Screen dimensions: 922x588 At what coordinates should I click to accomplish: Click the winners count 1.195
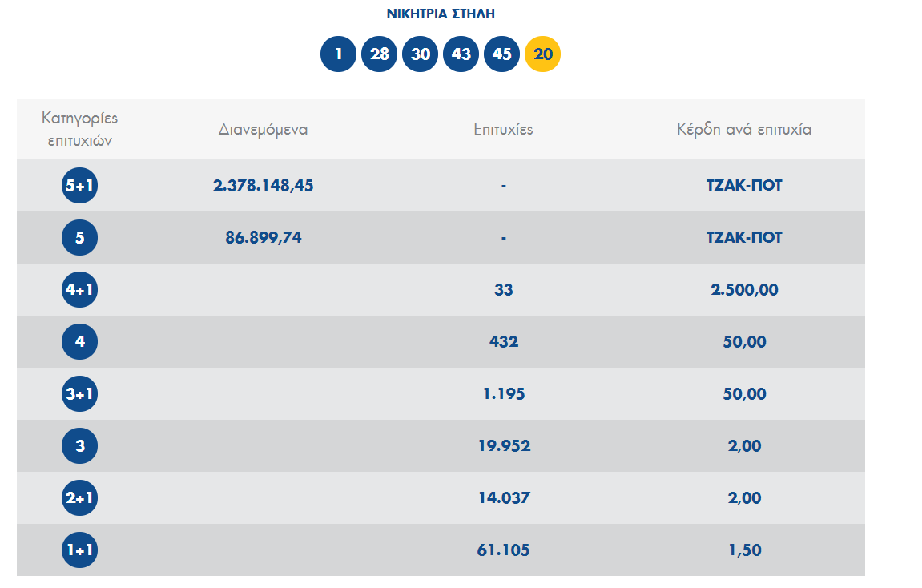[x=503, y=393]
